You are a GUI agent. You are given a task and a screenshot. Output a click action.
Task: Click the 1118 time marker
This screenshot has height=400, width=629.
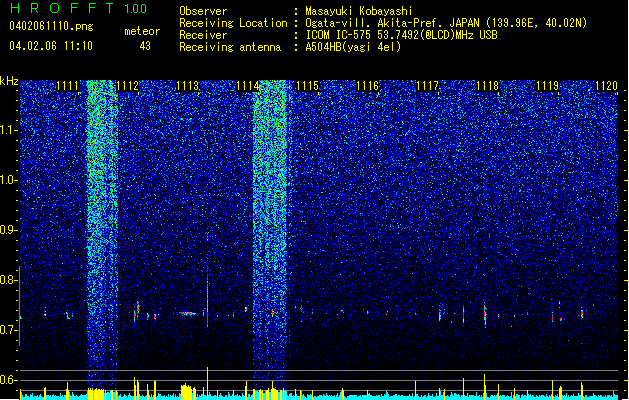pos(487,86)
